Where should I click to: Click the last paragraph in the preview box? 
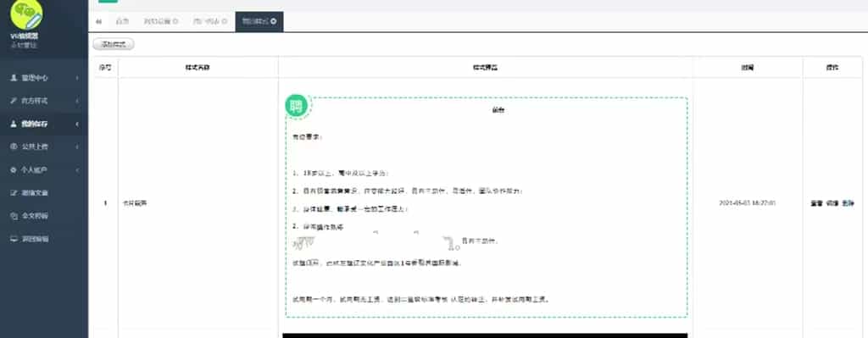click(421, 299)
